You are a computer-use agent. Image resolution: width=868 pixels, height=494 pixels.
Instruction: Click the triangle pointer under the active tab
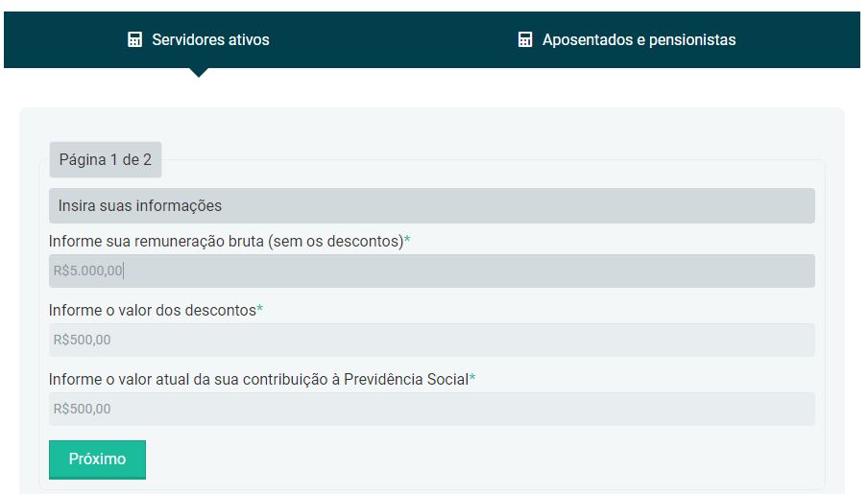[x=199, y=72]
